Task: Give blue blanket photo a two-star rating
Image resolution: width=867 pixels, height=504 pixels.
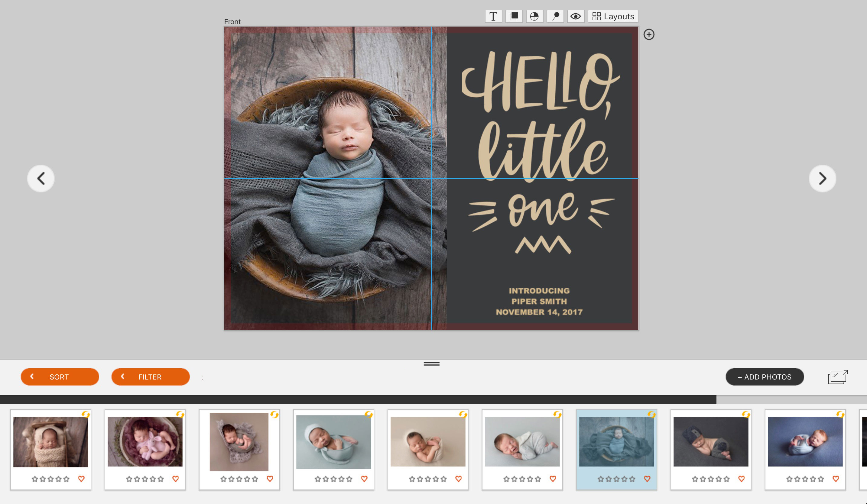Action: point(797,479)
